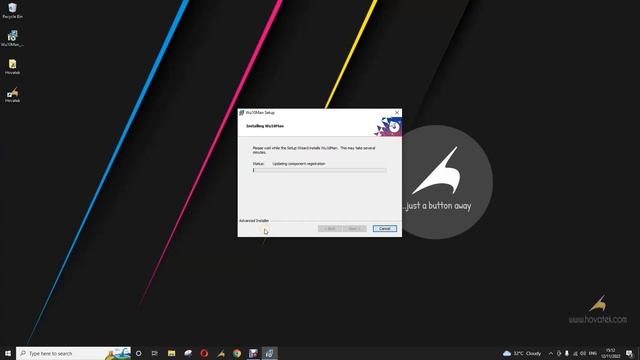Click the taskbar search box

click(x=73, y=353)
